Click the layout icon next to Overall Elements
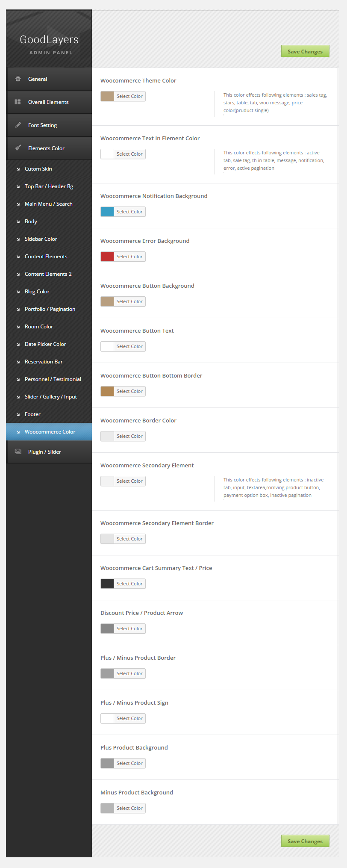 [18, 102]
